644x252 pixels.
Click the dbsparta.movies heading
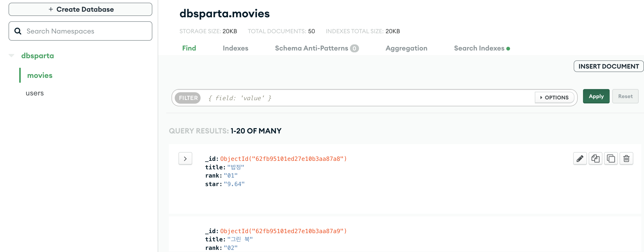click(x=225, y=14)
